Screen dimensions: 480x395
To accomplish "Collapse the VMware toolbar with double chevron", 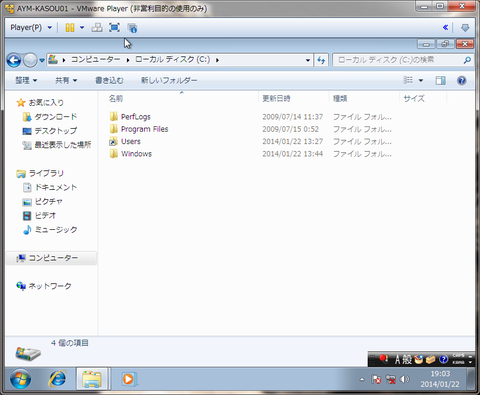I will coord(445,27).
